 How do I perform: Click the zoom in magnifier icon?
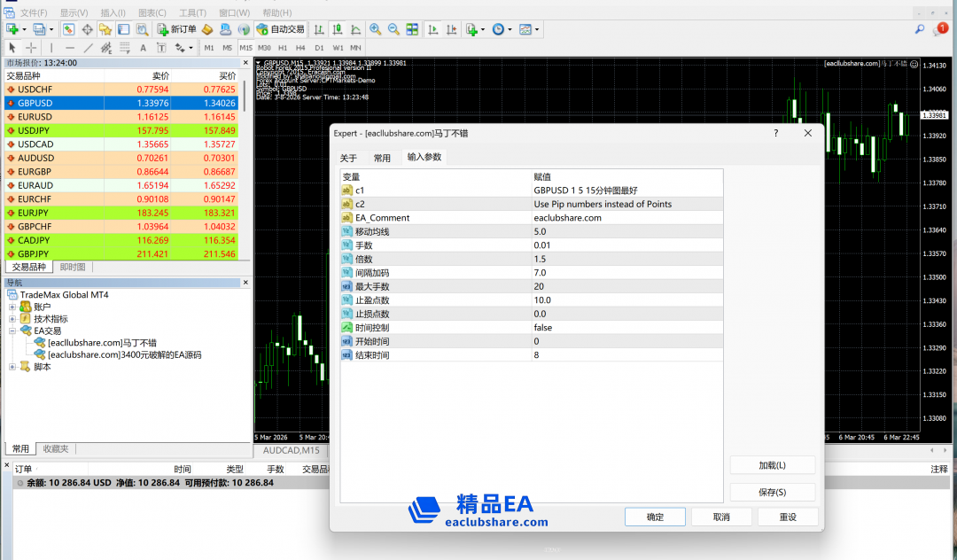(376, 29)
